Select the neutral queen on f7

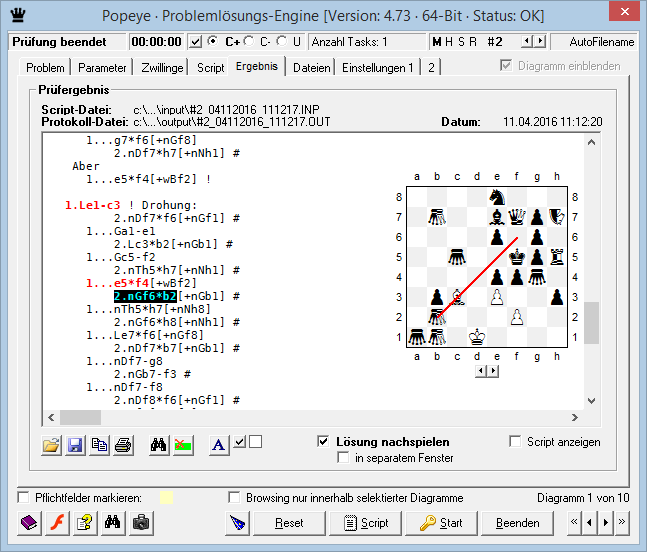(517, 217)
